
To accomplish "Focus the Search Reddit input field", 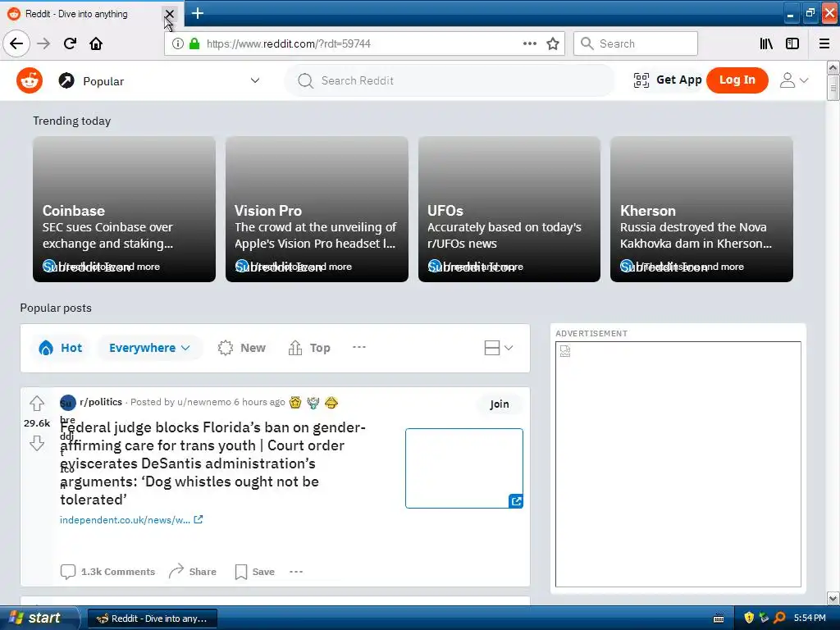I will coord(450,80).
